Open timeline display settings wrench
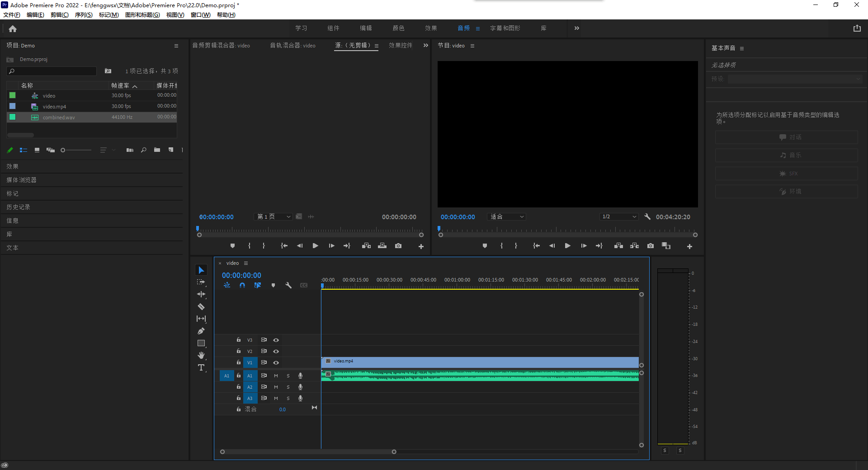 tap(288, 285)
